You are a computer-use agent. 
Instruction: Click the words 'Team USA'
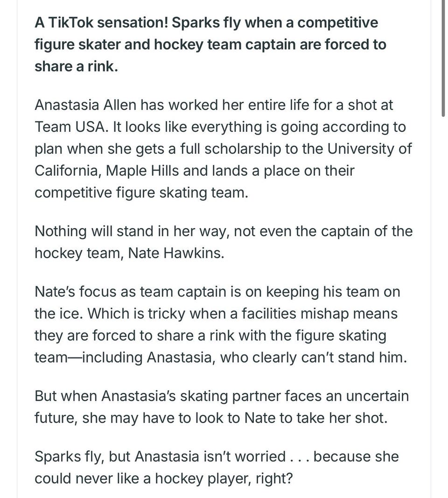[70, 127]
